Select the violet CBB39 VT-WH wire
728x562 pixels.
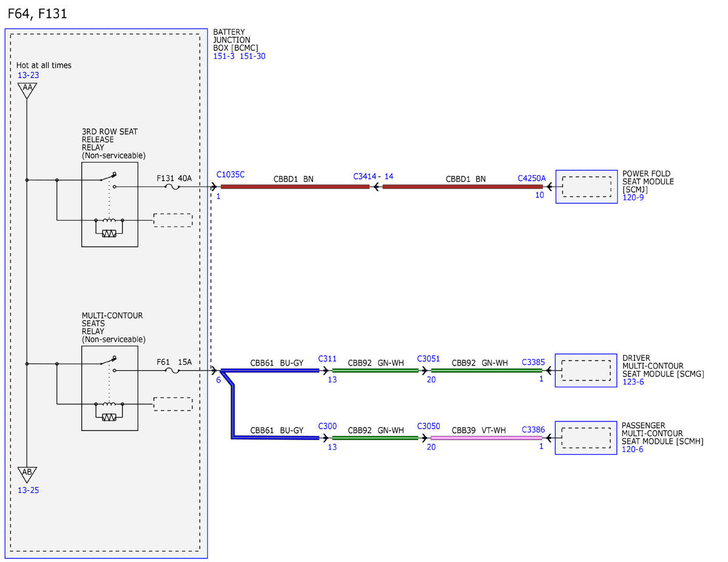tap(486, 438)
